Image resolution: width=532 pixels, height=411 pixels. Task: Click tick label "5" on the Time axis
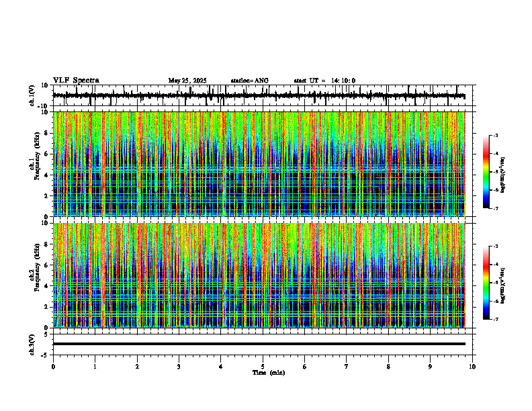[263, 367]
